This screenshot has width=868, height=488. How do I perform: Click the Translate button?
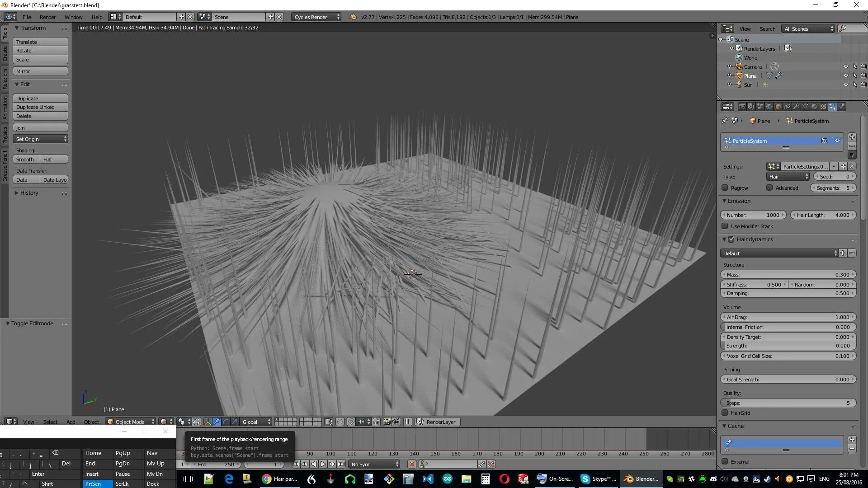(41, 42)
